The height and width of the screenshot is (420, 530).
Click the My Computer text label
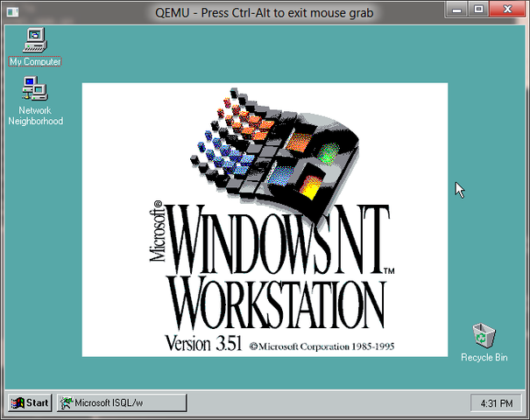(35, 62)
